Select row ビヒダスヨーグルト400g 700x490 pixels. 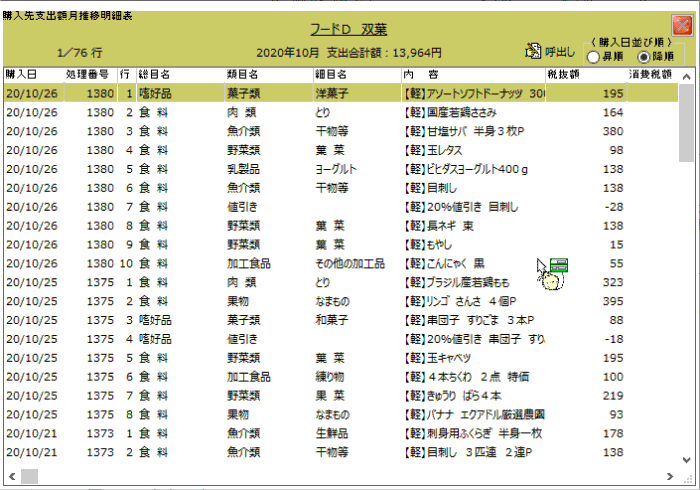341,169
